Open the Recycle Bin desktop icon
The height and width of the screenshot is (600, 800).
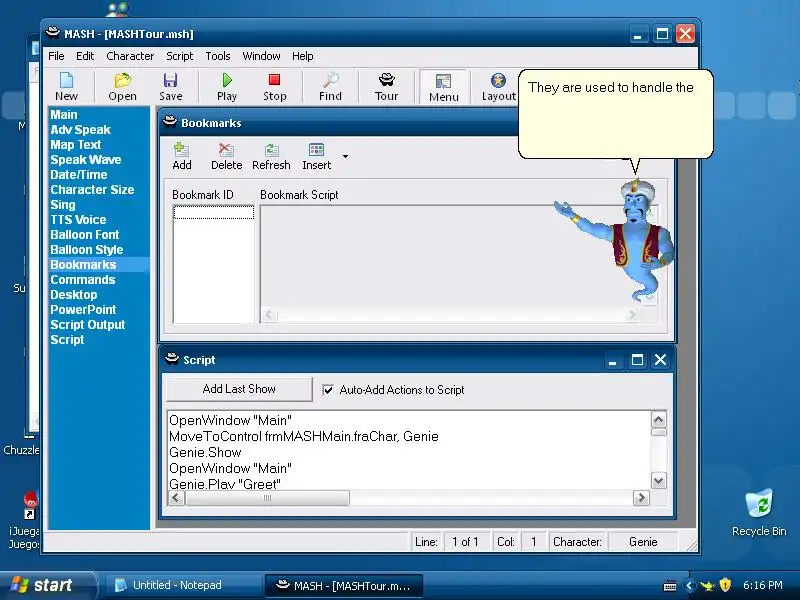(x=759, y=513)
